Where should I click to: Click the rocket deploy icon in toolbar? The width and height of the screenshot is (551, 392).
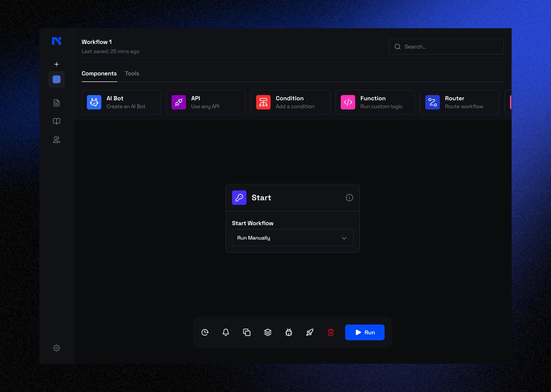[x=309, y=332]
